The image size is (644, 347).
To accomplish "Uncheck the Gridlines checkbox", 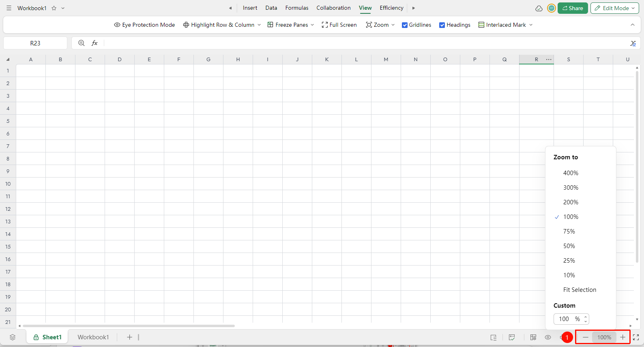I will pyautogui.click(x=405, y=25).
